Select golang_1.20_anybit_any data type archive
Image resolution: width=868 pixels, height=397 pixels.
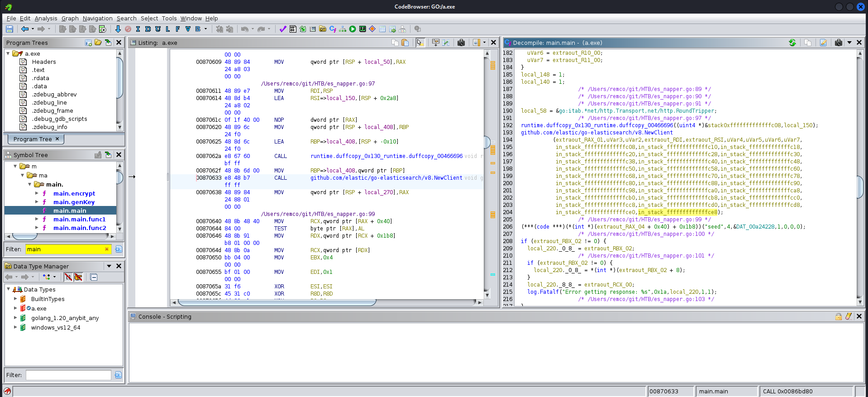point(65,318)
